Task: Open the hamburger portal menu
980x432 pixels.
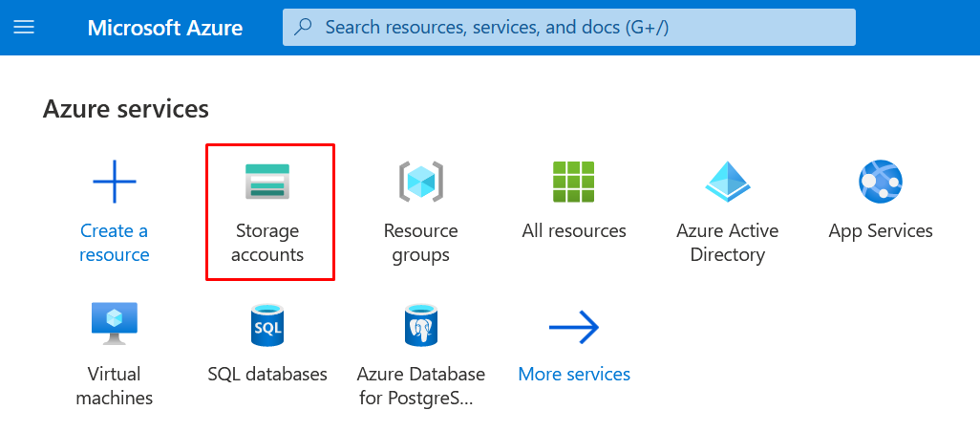Action: pos(24,28)
